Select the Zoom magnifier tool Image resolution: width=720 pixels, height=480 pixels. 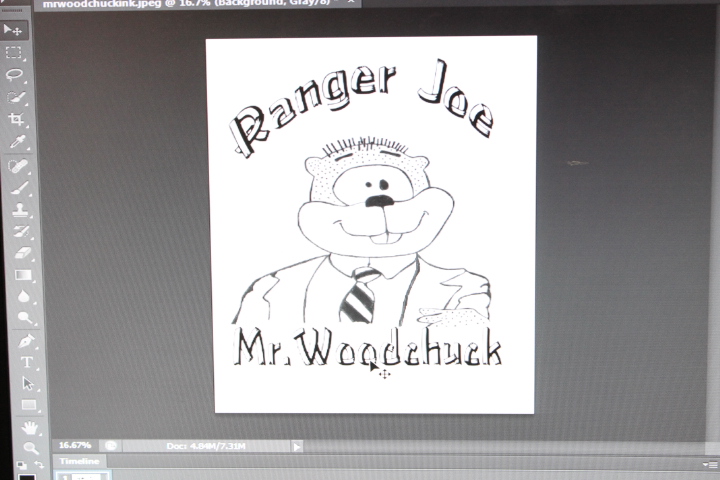[x=30, y=448]
